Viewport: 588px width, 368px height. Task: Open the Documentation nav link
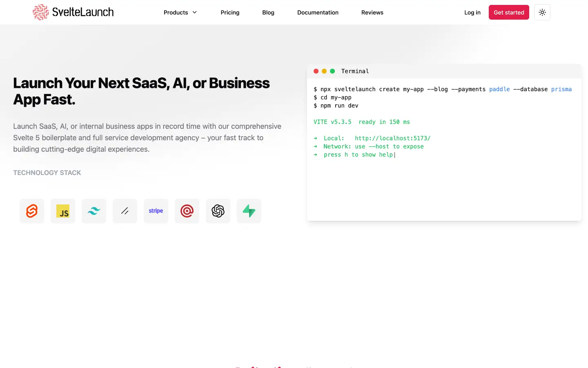(318, 12)
